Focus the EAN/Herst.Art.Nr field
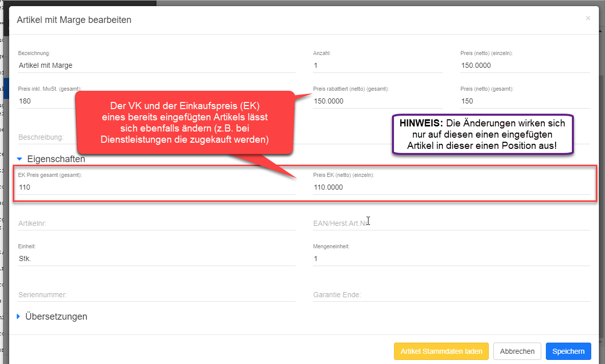 click(452, 223)
